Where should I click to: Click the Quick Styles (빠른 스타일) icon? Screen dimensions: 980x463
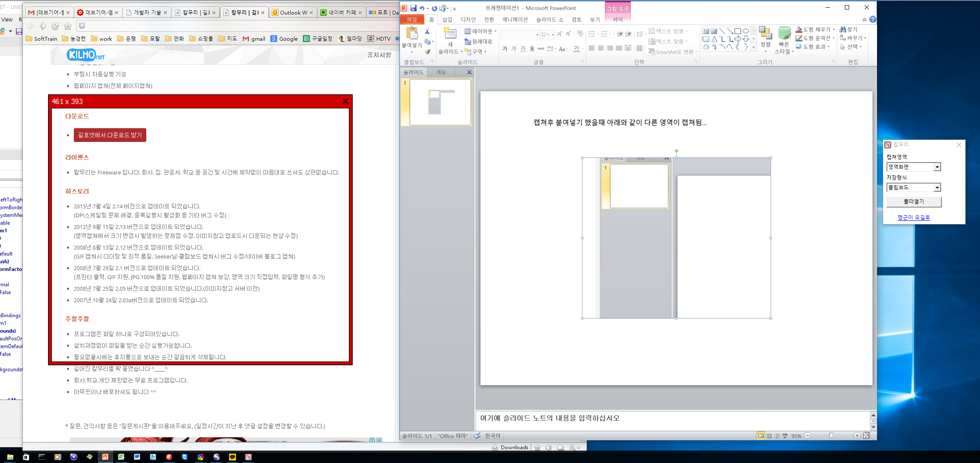[784, 33]
